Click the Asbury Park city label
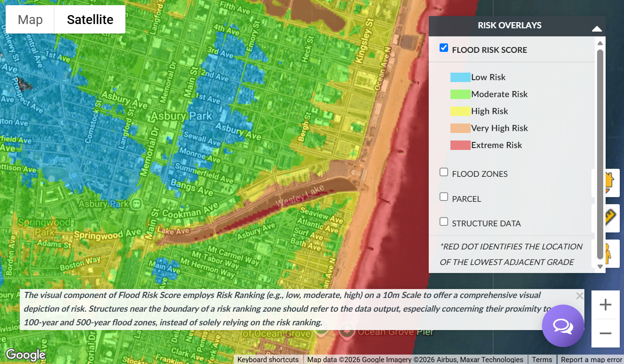 (x=182, y=116)
